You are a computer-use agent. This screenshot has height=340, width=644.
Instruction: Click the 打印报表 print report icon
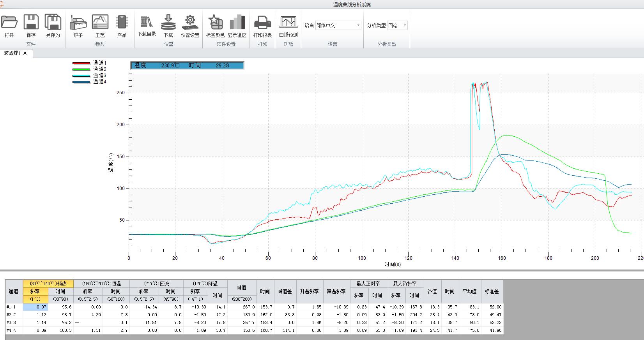tap(263, 23)
